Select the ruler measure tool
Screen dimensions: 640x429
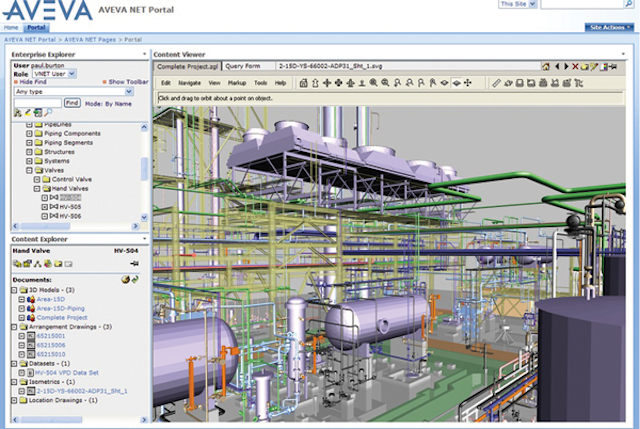coord(496,83)
